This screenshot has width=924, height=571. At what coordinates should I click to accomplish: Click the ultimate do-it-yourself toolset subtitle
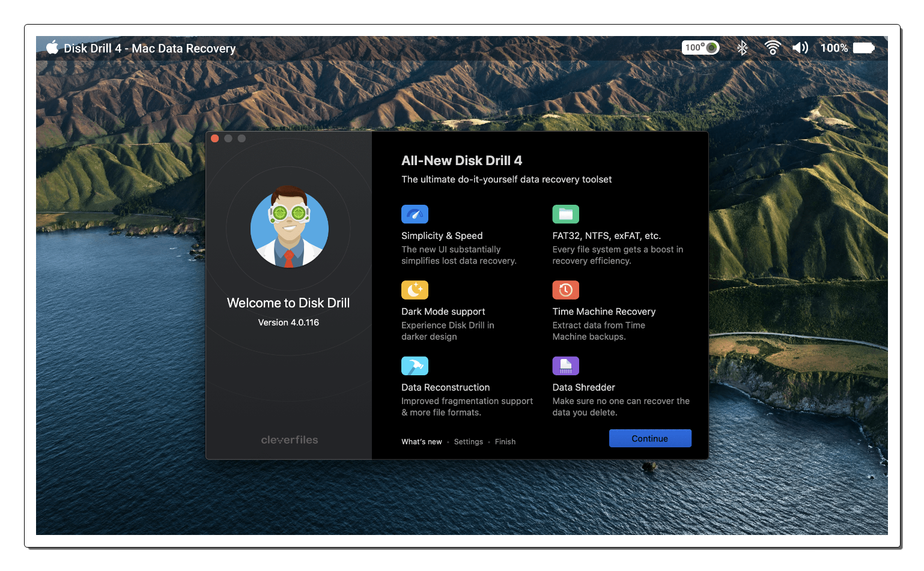tap(506, 180)
